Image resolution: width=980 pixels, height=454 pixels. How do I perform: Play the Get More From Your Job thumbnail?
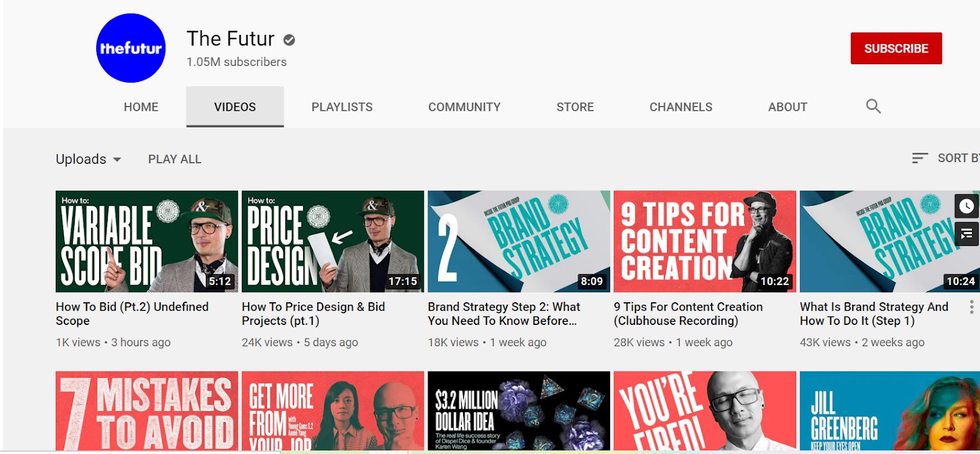[x=333, y=411]
